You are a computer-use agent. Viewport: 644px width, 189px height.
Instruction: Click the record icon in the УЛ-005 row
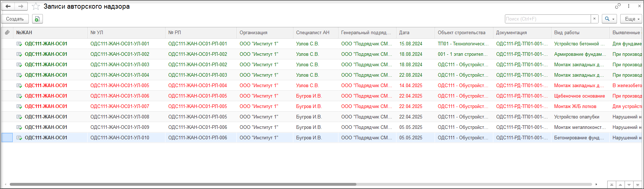coord(19,86)
